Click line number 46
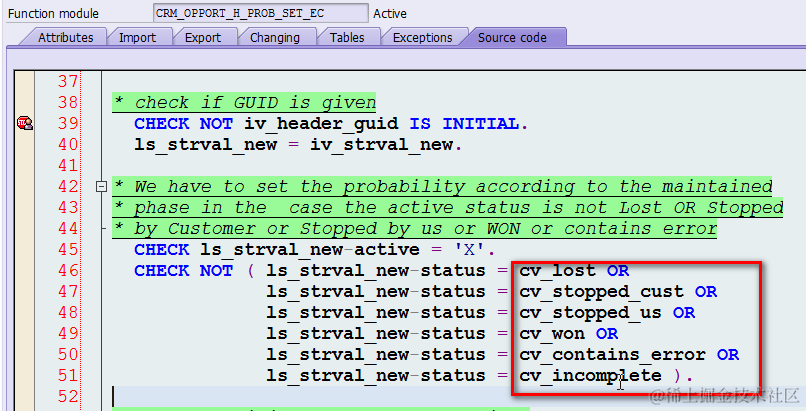This screenshot has width=806, height=411. pyautogui.click(x=68, y=270)
